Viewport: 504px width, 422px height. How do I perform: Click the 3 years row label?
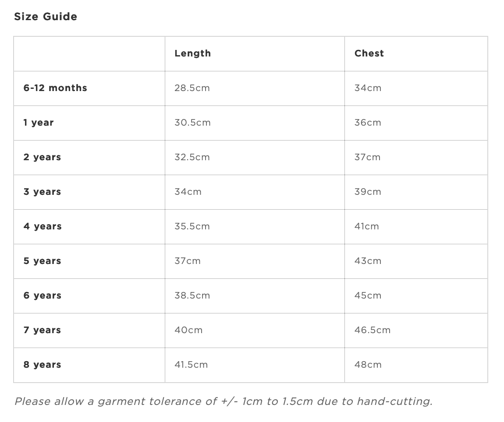pos(42,192)
